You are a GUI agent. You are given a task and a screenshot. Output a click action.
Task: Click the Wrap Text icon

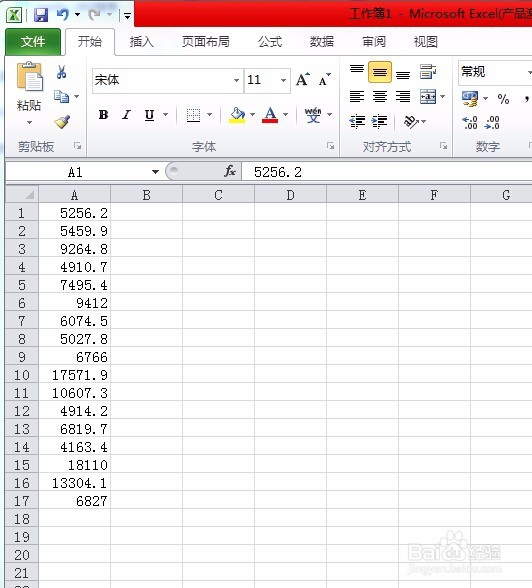(x=428, y=71)
